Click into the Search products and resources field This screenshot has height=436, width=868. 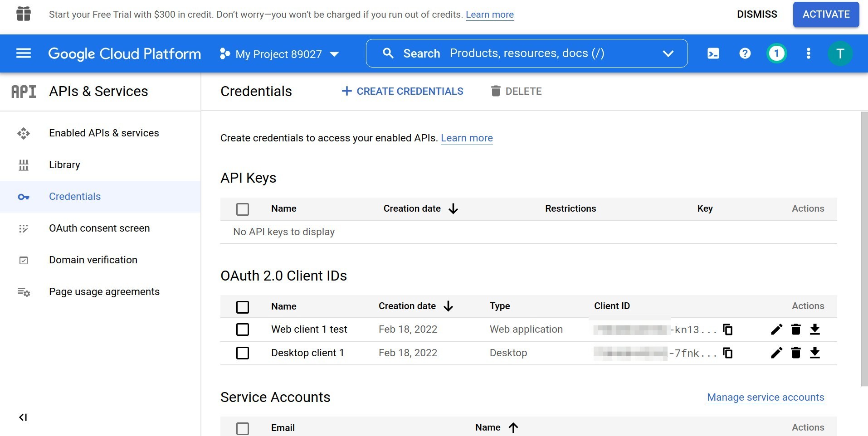click(526, 53)
